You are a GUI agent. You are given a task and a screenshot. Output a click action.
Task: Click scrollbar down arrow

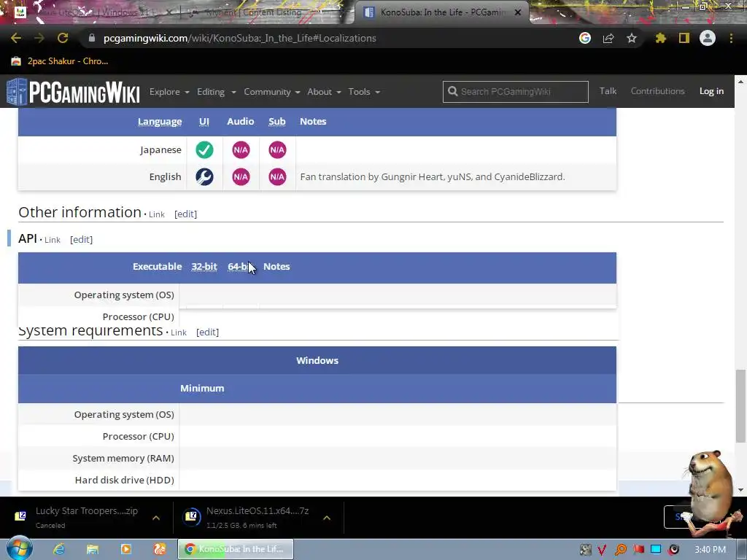click(x=740, y=489)
